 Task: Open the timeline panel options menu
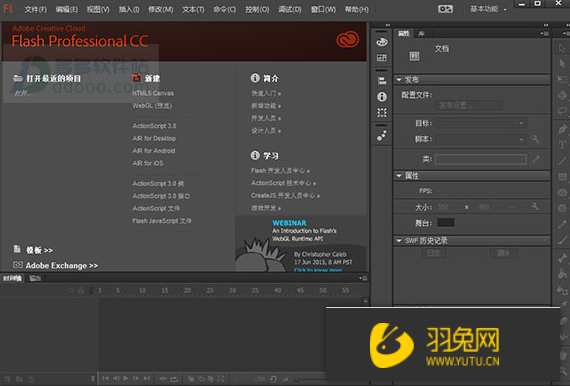coord(363,278)
